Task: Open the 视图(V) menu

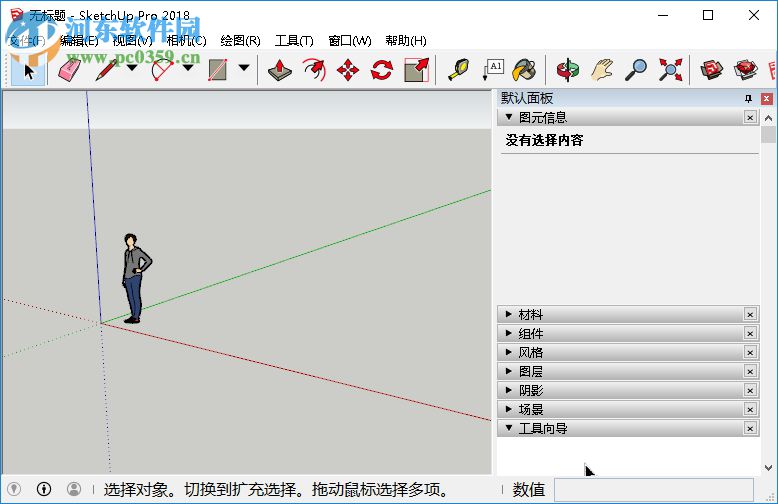Action: (x=132, y=41)
